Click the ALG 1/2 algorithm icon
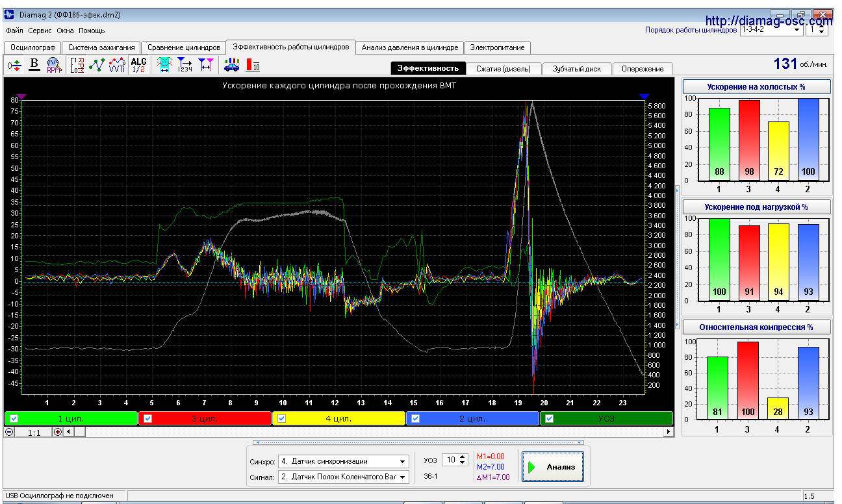 point(139,65)
